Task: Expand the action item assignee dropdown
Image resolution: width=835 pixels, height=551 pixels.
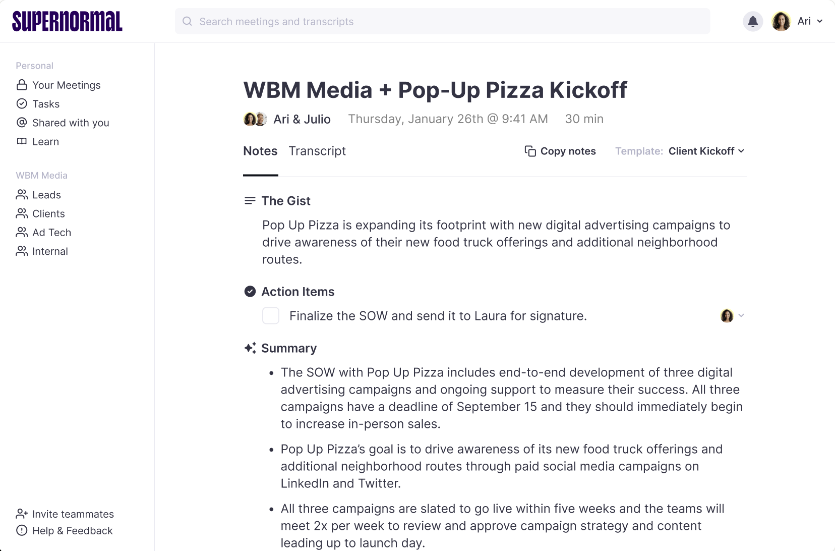Action: click(733, 316)
